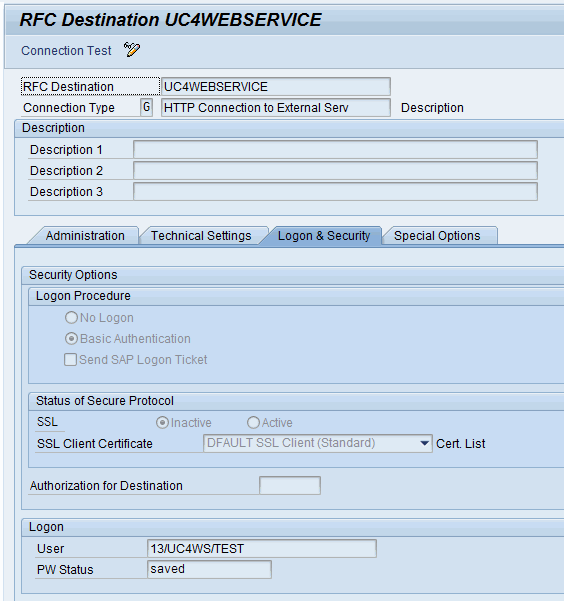Open the SSL Client Certificate dropdown arrow
Screen dimensions: 564x601
(424, 443)
